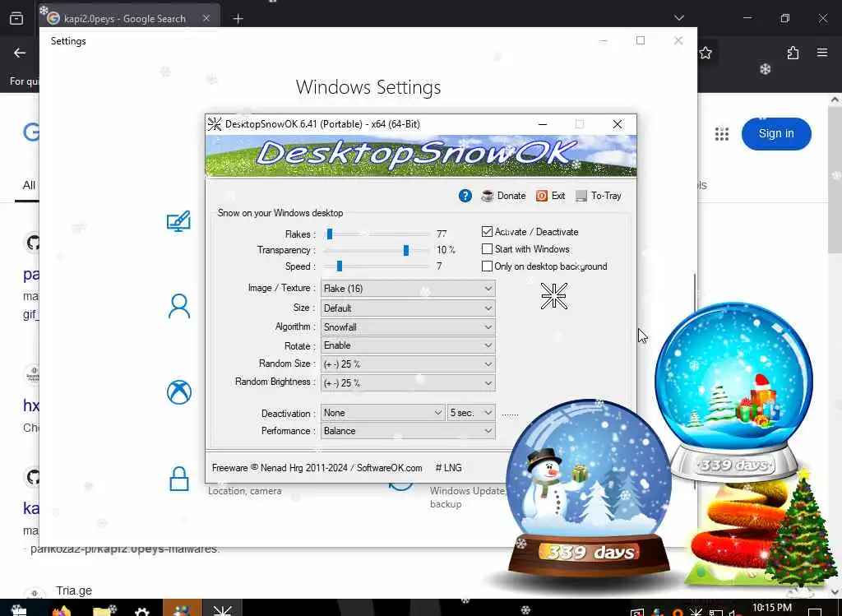
Task: Open the list-all-tabs chevron in the browser
Action: (678, 18)
